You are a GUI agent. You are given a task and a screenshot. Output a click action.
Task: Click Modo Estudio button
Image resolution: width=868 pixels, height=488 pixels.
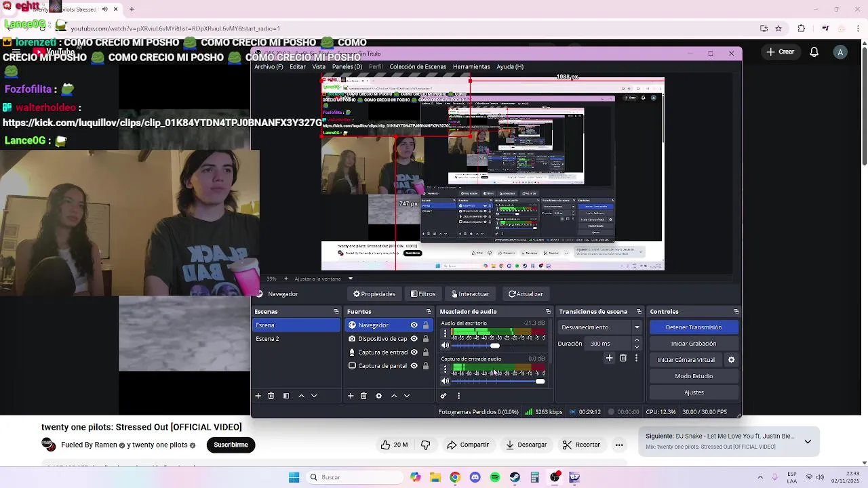pos(693,376)
